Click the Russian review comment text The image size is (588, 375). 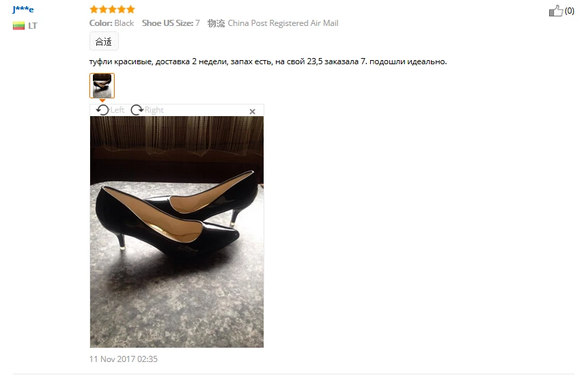pyautogui.click(x=268, y=61)
